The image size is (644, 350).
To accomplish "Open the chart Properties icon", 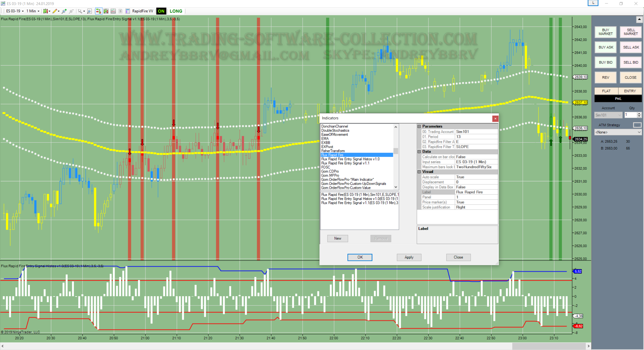I will [x=128, y=11].
